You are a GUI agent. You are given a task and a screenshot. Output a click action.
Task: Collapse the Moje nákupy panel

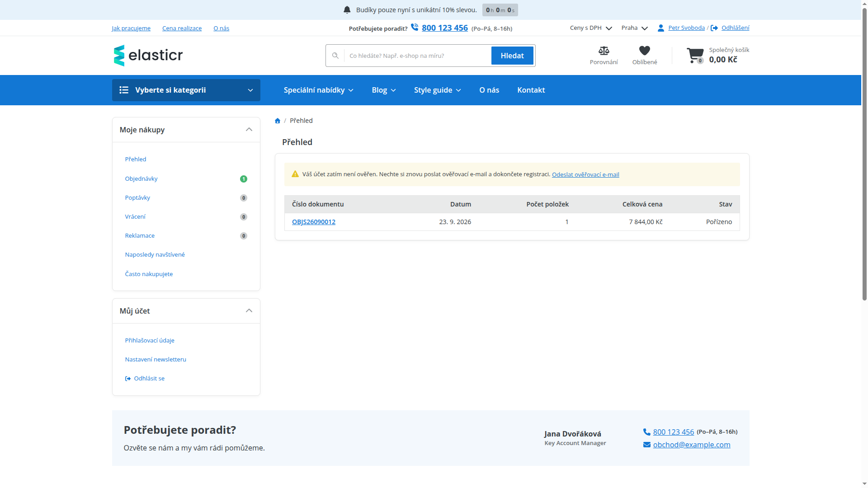point(249,130)
